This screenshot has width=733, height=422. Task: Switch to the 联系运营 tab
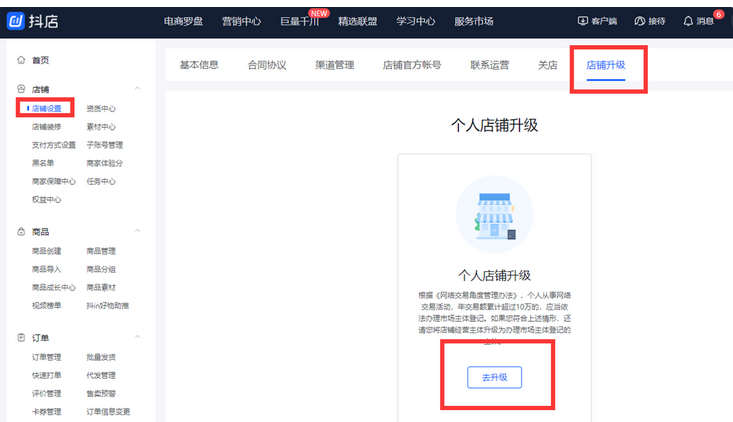[x=489, y=65]
